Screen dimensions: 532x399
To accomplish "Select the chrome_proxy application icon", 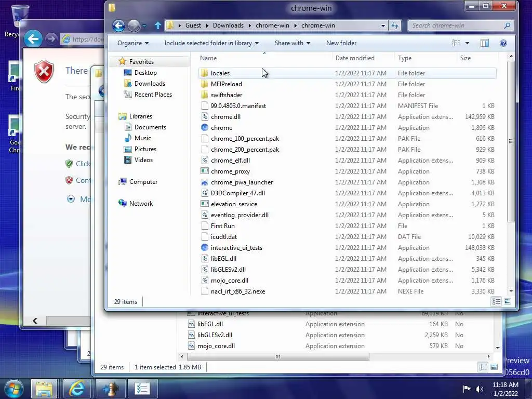I will (204, 171).
